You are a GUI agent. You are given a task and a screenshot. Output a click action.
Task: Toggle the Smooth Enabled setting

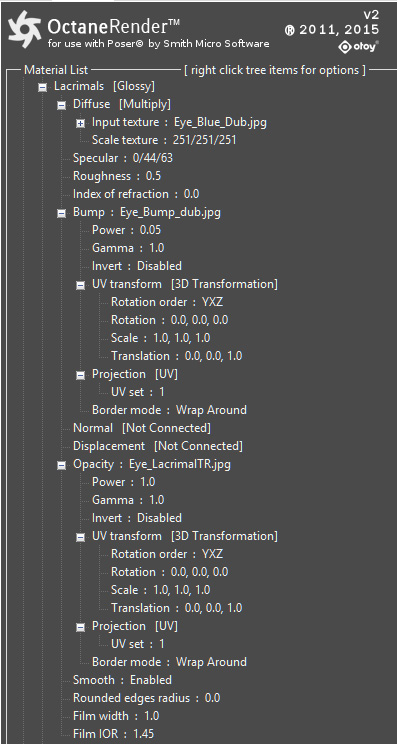(122, 680)
